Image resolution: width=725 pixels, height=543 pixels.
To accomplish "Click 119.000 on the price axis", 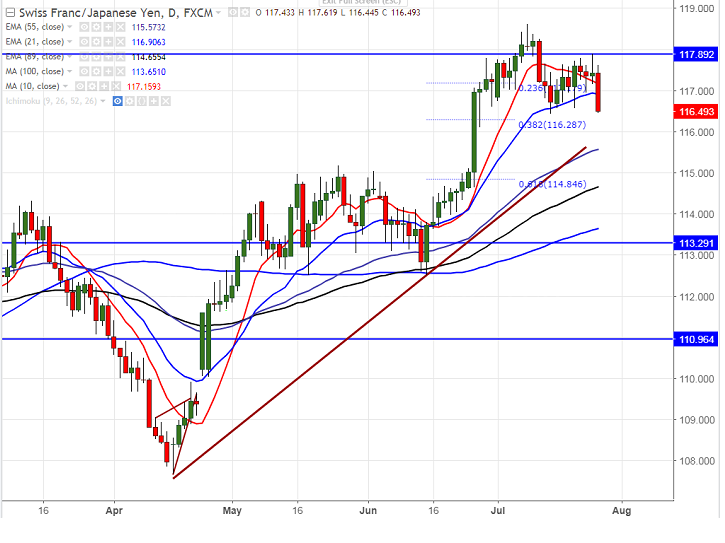I will tap(696, 8).
